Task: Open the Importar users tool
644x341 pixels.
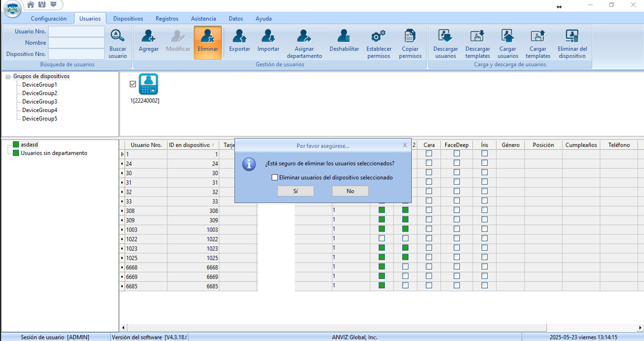Action: 268,36
